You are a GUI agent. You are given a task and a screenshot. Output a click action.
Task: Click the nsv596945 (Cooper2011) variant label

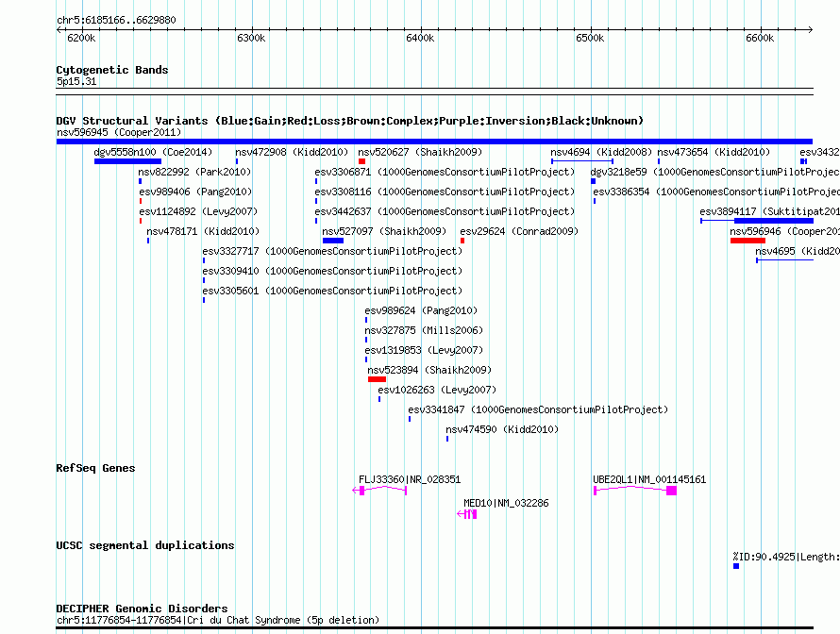pyautogui.click(x=119, y=132)
